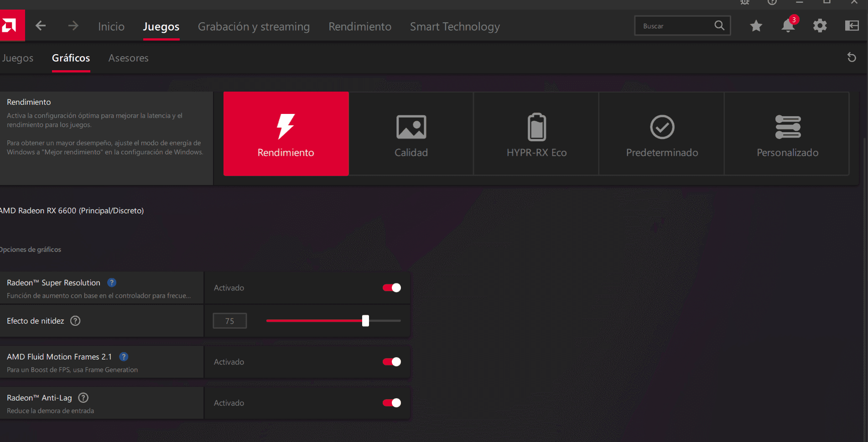The image size is (868, 442).
Task: Open settings gear icon
Action: point(820,26)
